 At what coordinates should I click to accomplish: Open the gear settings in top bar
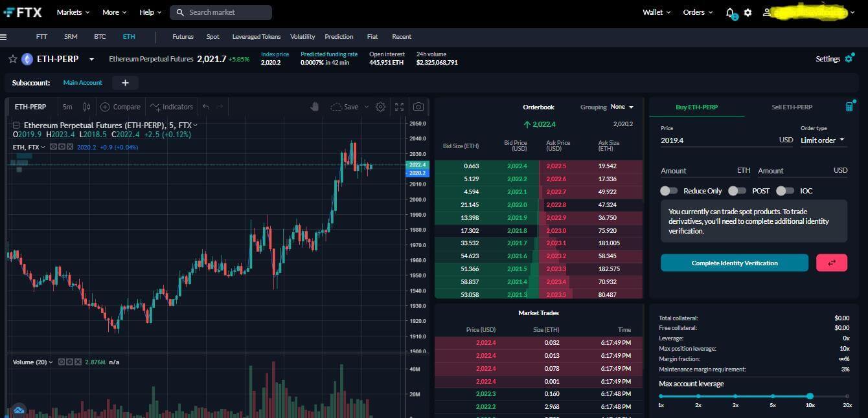coord(748,12)
